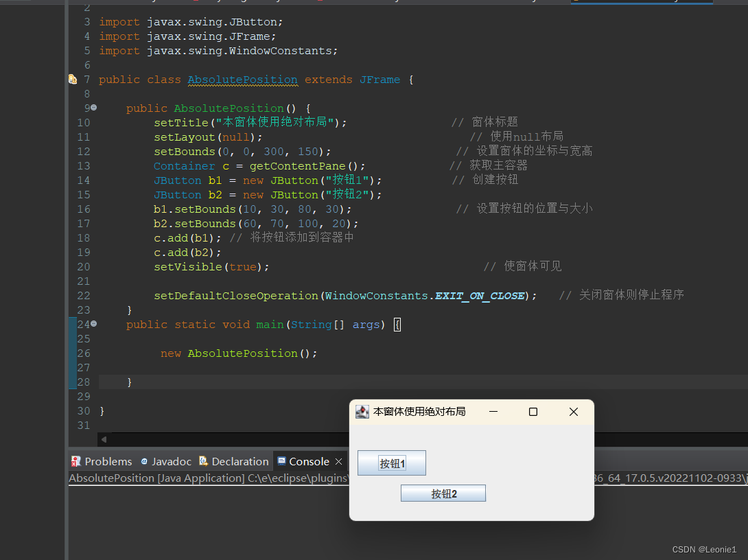Click line number 12 in the editor gutter
This screenshot has width=748, height=560.
pyautogui.click(x=83, y=151)
